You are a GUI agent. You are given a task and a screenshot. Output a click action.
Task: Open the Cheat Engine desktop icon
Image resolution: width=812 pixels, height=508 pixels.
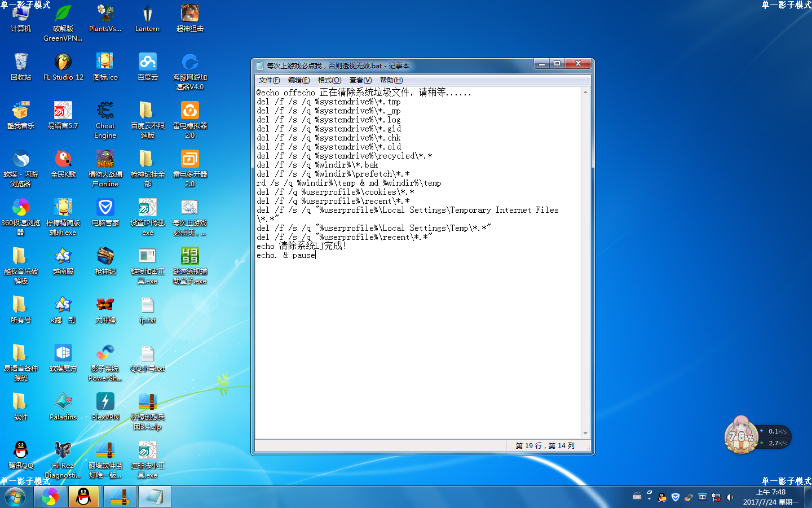pos(105,111)
